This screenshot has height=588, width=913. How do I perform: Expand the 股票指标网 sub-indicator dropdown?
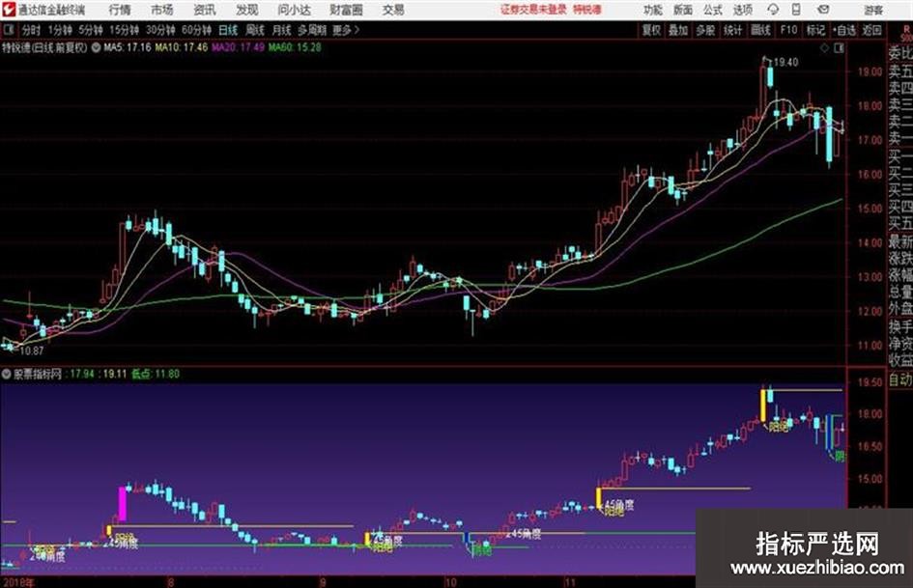(7, 374)
